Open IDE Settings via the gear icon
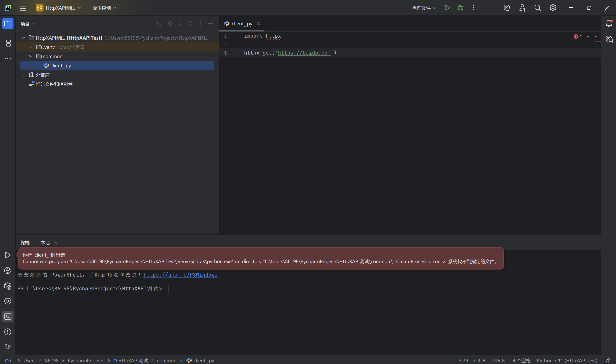The width and height of the screenshot is (616, 364). (553, 8)
